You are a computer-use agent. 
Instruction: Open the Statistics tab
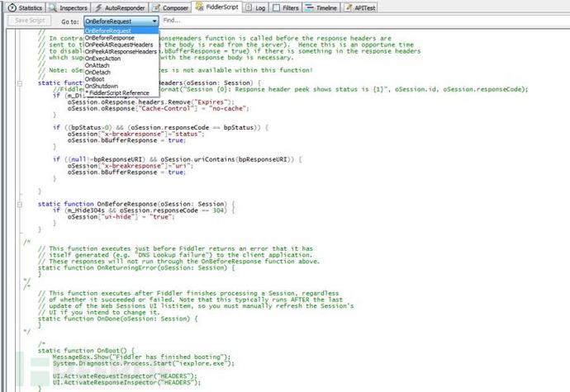[25, 7]
